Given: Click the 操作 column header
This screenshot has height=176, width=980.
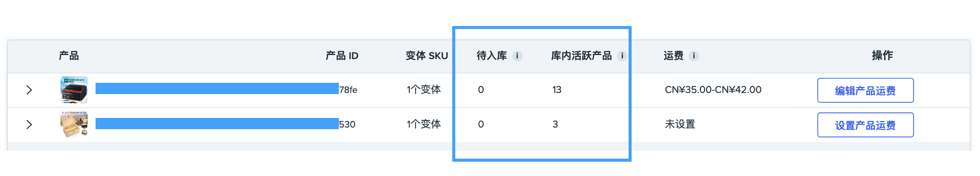Looking at the screenshot, I should tap(882, 55).
